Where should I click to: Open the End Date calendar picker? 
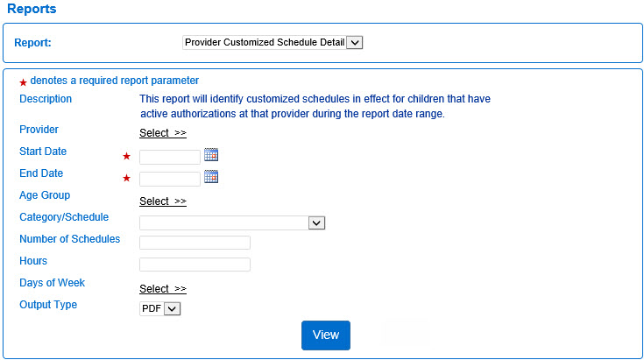click(210, 177)
